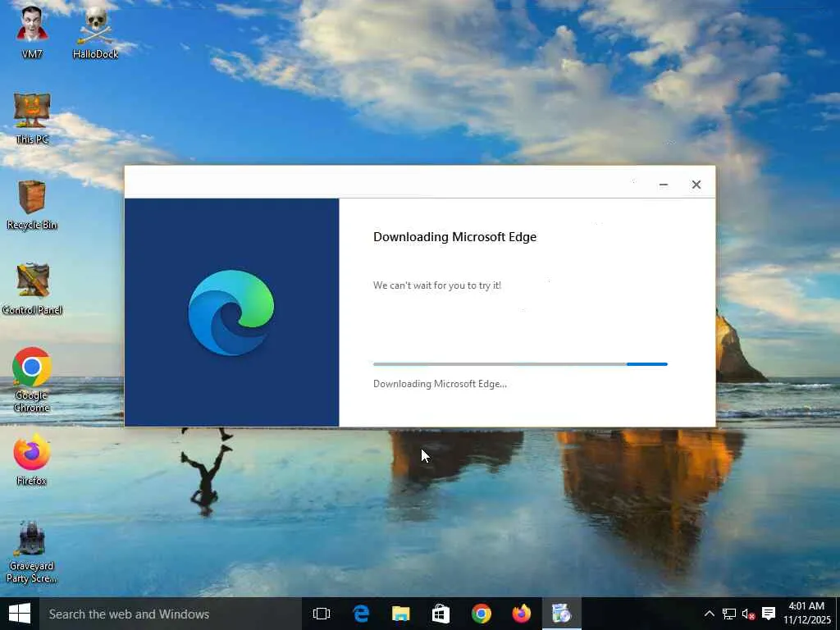Image resolution: width=840 pixels, height=630 pixels.
Task: Click the Edge logo in the installer
Action: (231, 313)
